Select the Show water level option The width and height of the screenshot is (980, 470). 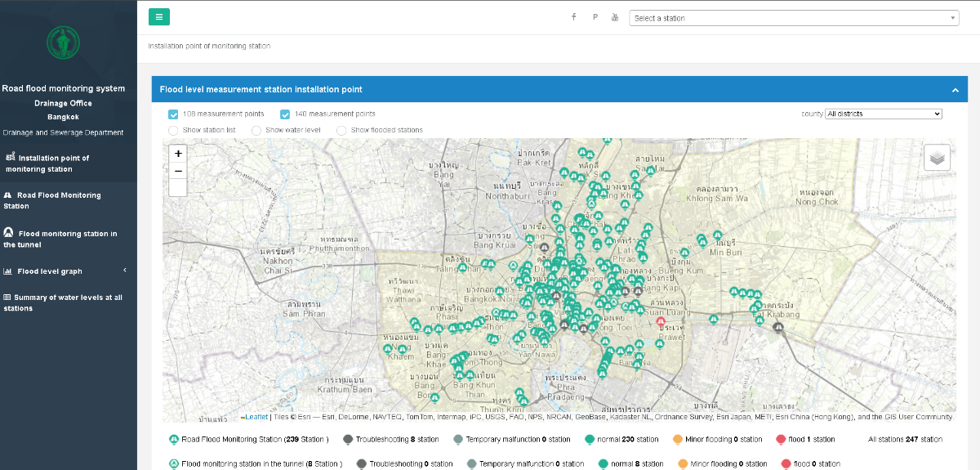[x=256, y=130]
